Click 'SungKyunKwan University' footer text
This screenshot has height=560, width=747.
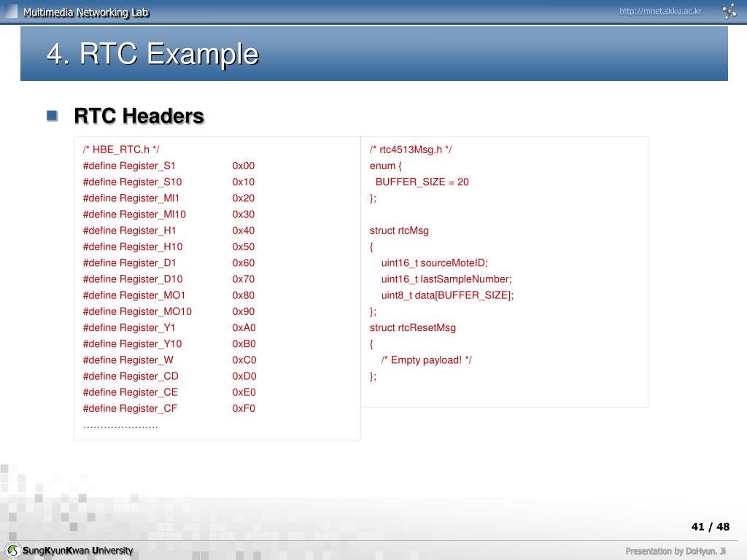point(77,551)
